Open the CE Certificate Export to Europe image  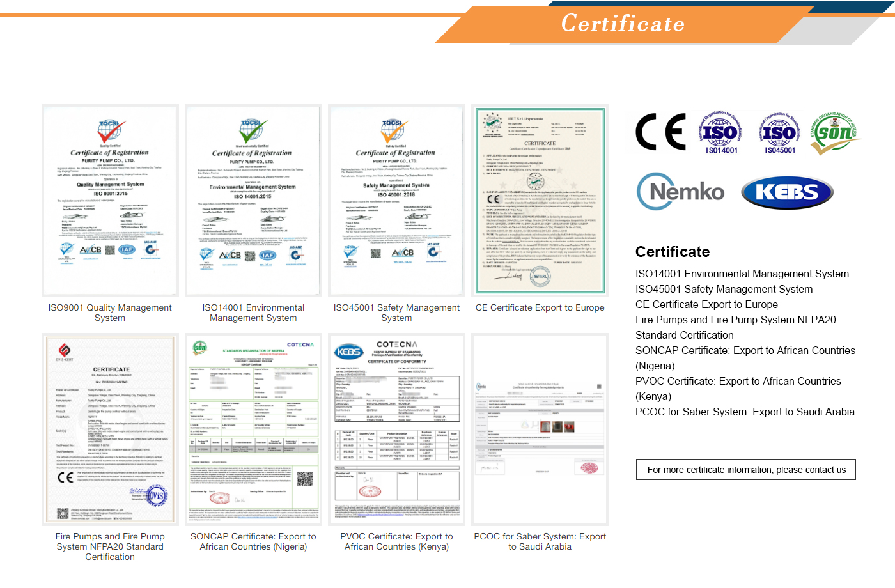coord(540,201)
